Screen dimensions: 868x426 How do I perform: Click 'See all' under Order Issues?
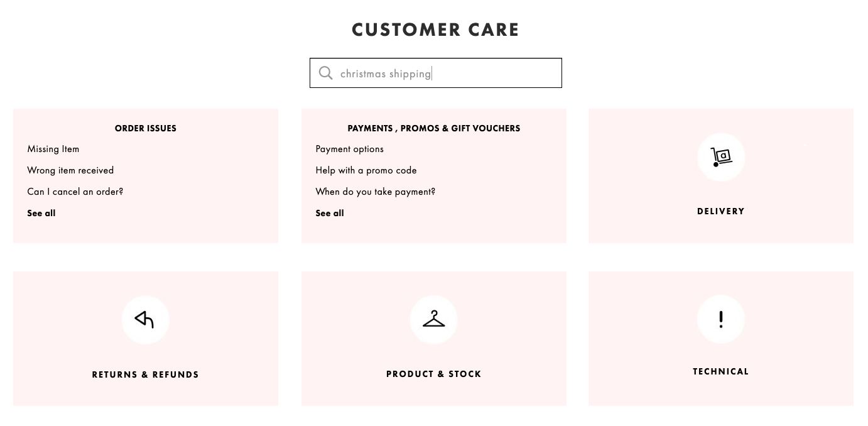pos(41,213)
